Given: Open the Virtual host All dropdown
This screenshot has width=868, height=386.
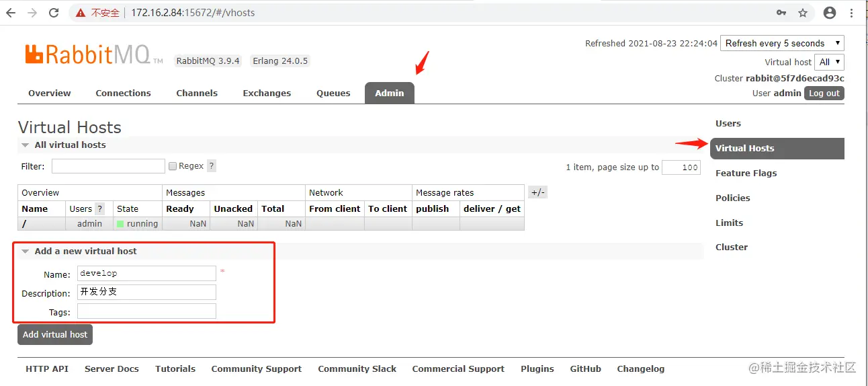Looking at the screenshot, I should 829,62.
